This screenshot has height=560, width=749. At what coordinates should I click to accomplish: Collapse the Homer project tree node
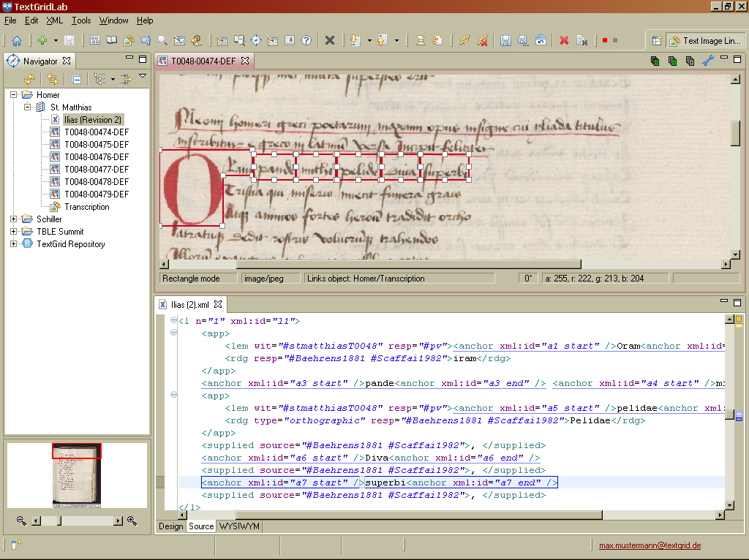tap(14, 95)
